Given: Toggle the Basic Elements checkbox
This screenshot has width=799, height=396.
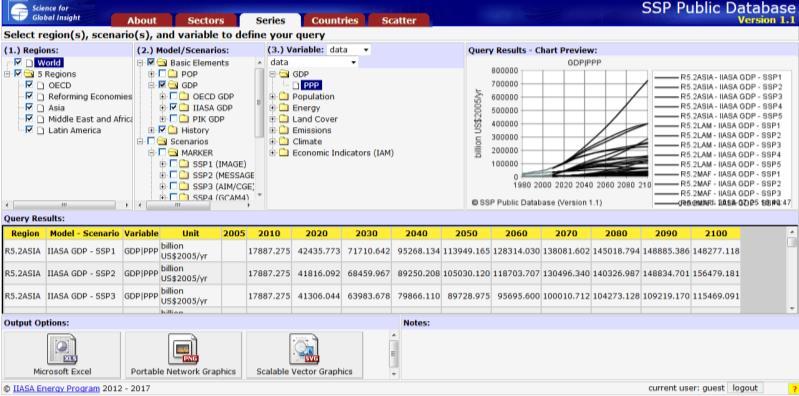Looking at the screenshot, I should (151, 62).
